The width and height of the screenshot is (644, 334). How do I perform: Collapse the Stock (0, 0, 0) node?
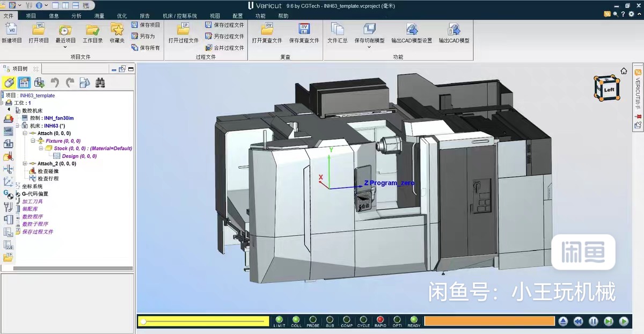pyautogui.click(x=40, y=148)
